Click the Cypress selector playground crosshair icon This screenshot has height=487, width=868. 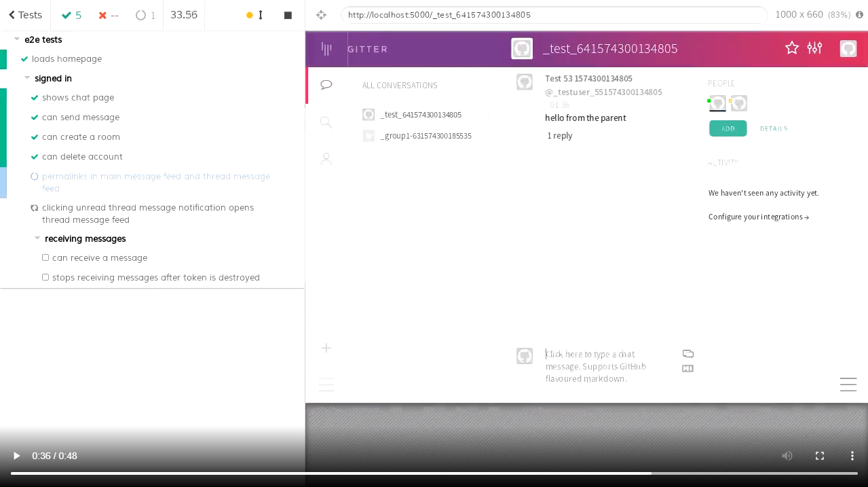coord(321,15)
